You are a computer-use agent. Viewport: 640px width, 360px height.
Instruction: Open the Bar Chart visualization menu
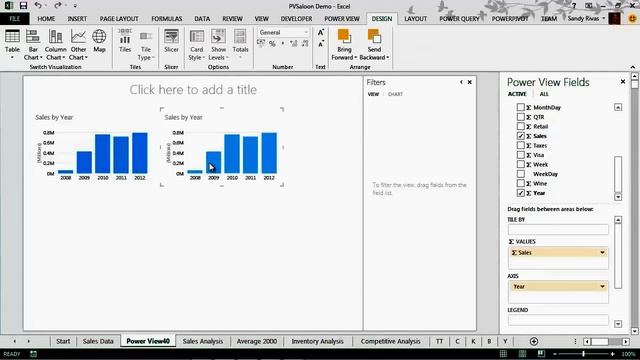coord(33,44)
